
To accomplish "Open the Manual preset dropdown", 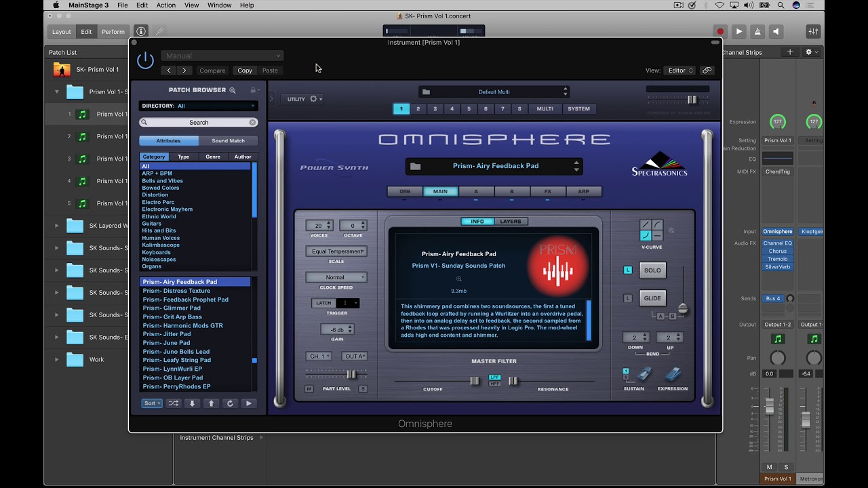I will click(222, 56).
